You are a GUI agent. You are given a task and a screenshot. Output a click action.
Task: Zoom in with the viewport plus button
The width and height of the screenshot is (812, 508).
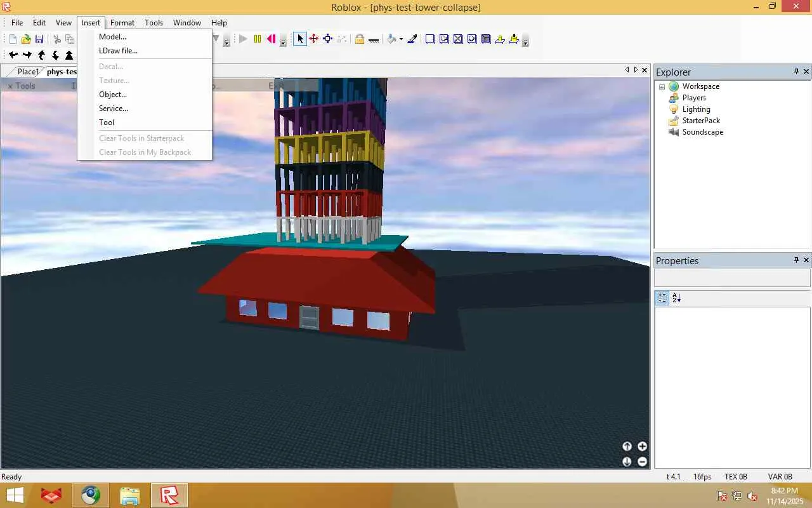coord(642,446)
